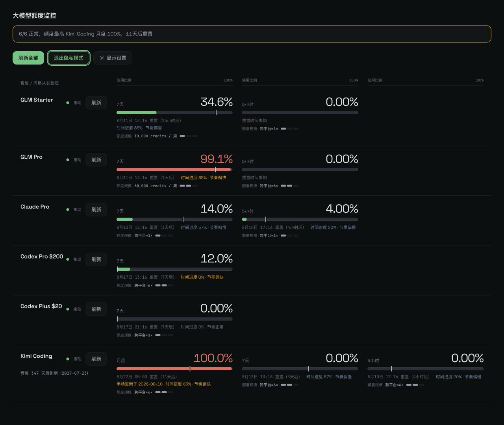The width and height of the screenshot is (504, 425).
Task: Click 8月17日 21:16 重置 (7天后) text
Action: pos(145,327)
